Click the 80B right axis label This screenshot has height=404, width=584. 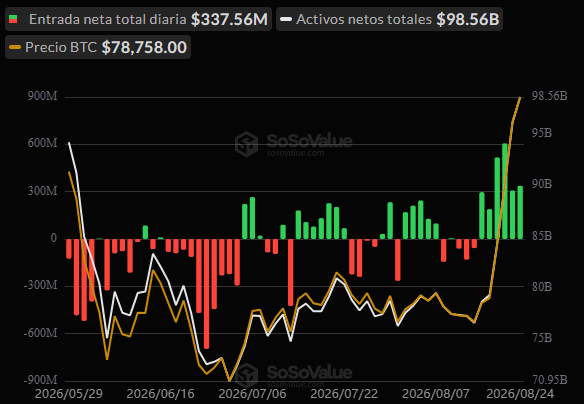542,287
